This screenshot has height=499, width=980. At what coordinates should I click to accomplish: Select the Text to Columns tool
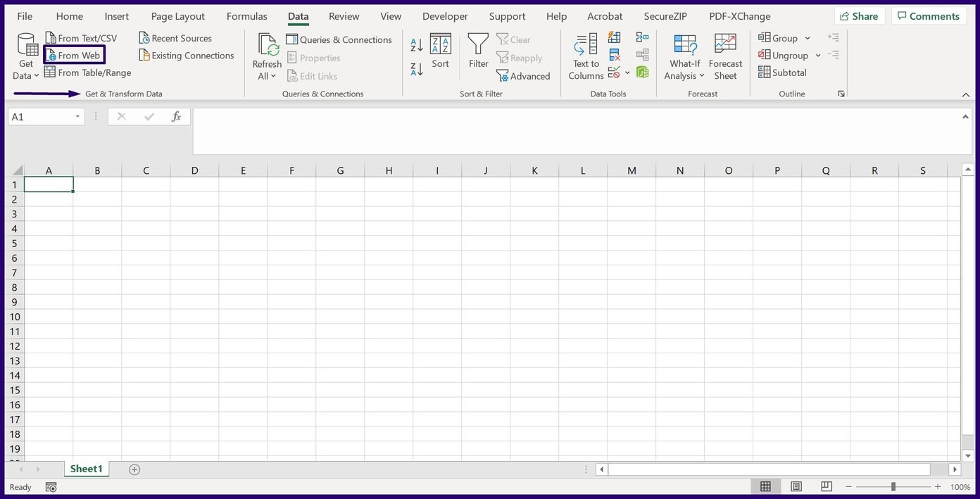[x=585, y=56]
